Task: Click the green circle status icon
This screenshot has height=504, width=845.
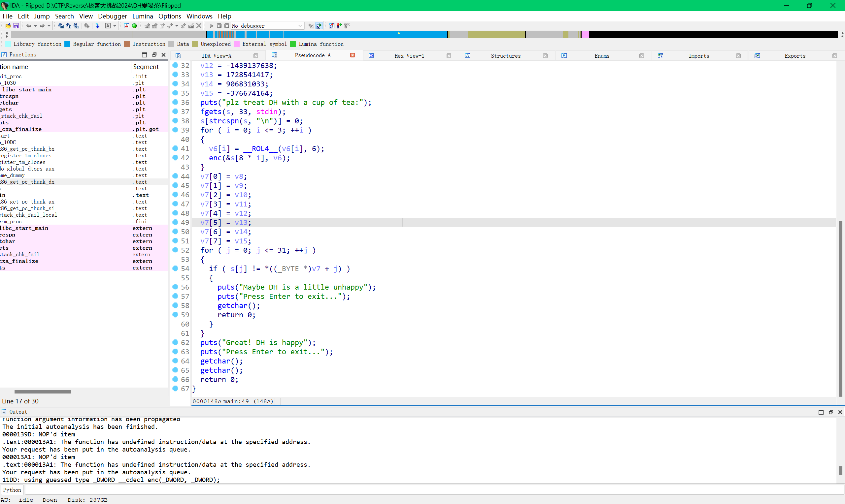Action: (x=135, y=26)
